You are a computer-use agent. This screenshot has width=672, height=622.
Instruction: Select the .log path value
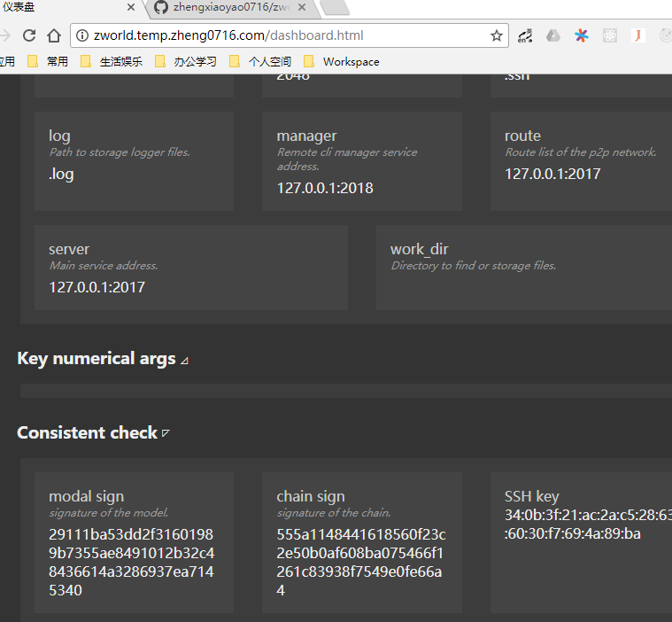pyautogui.click(x=61, y=175)
